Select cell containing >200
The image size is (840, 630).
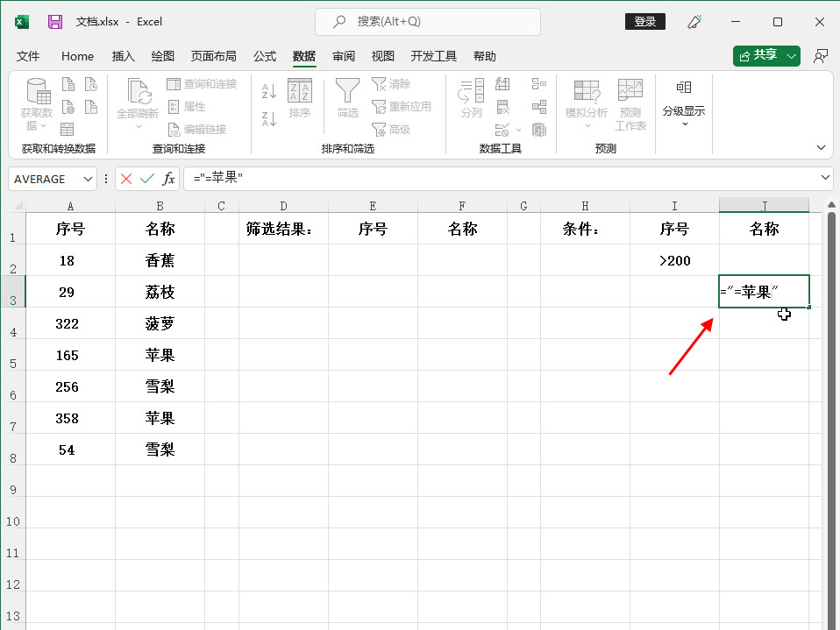674,260
